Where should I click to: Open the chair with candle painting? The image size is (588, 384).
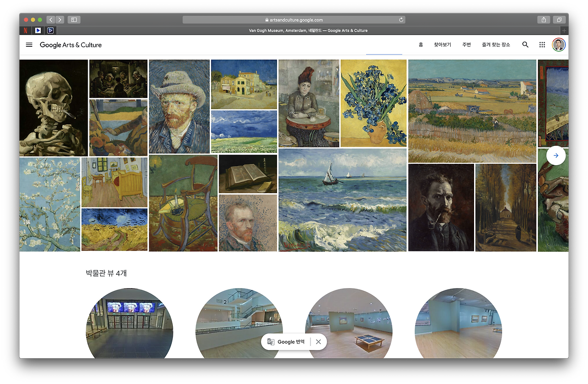click(183, 203)
